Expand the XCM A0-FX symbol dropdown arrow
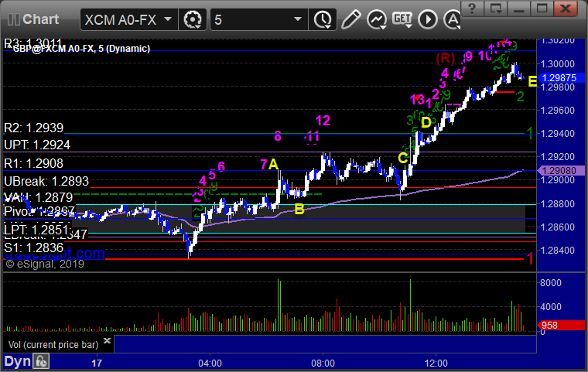This screenshot has height=372, width=588. 168,19
